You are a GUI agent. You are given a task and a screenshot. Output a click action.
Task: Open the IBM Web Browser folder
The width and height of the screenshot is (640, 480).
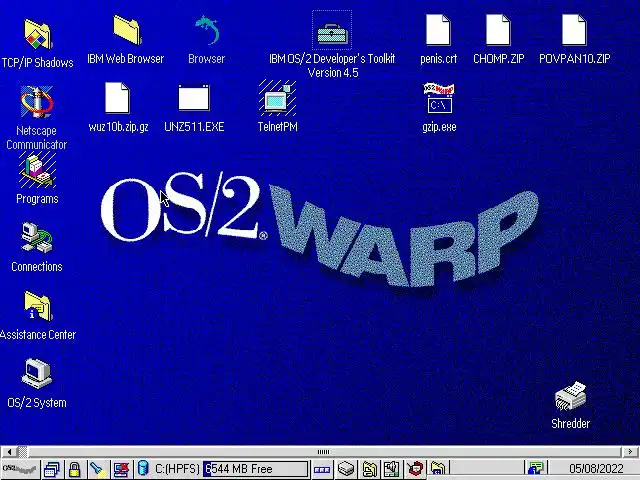pos(127,30)
